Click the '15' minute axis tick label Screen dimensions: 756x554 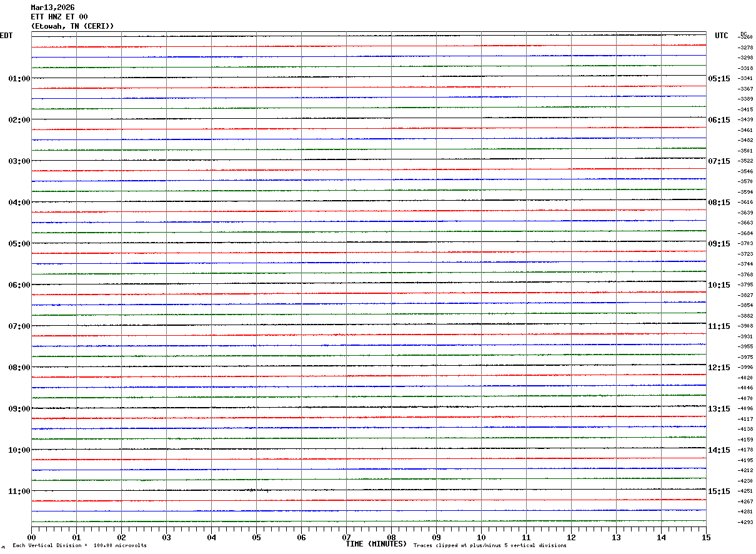(706, 537)
